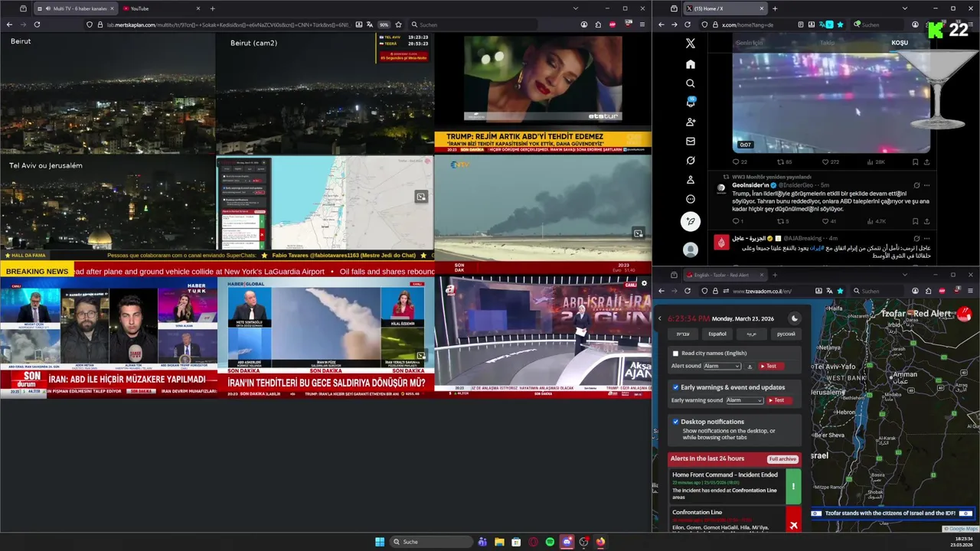Select the Beirut (cam2) video tile
This screenshot has height=551, width=980.
pyautogui.click(x=325, y=93)
